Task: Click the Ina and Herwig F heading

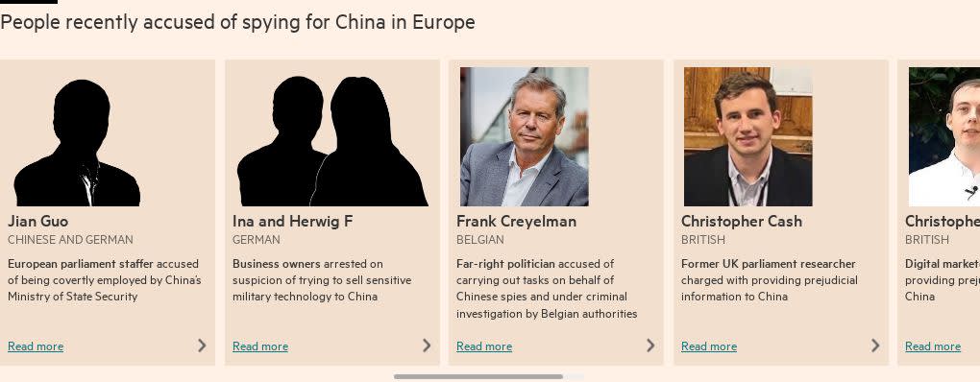Action: [292, 222]
